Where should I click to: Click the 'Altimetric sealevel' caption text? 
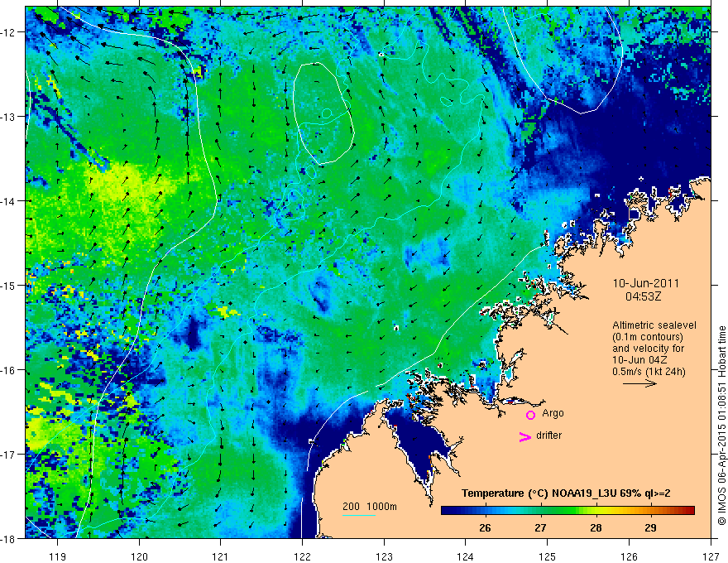(x=654, y=325)
